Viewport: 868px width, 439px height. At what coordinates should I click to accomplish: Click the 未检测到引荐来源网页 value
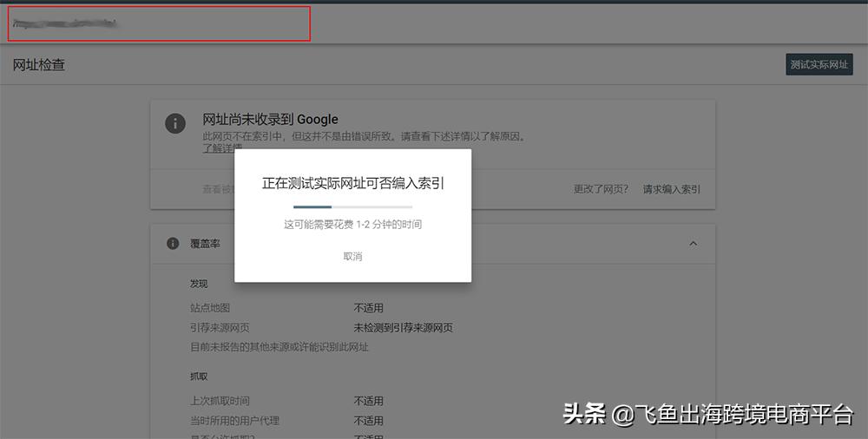[x=403, y=328]
